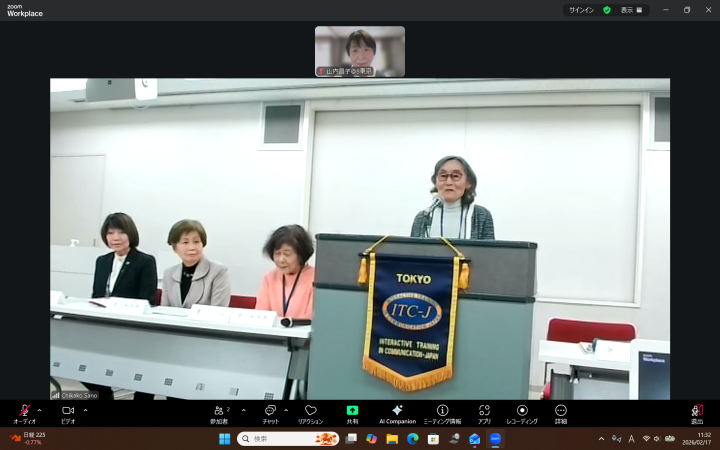Click the sign-in button at top

click(x=581, y=10)
